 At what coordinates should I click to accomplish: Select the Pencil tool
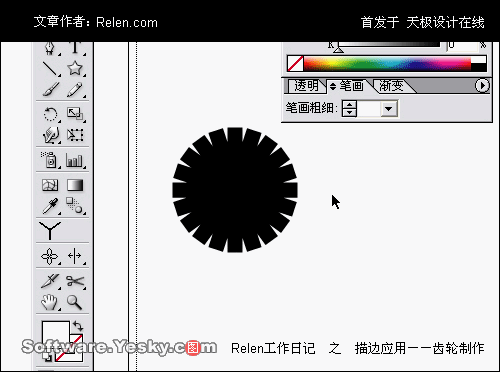point(75,90)
